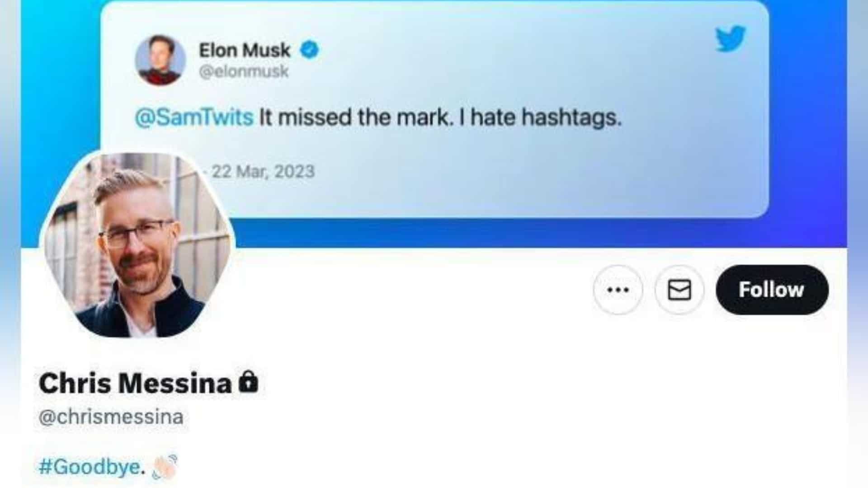
Task: Open Elon Musk's display name
Action: 244,50
